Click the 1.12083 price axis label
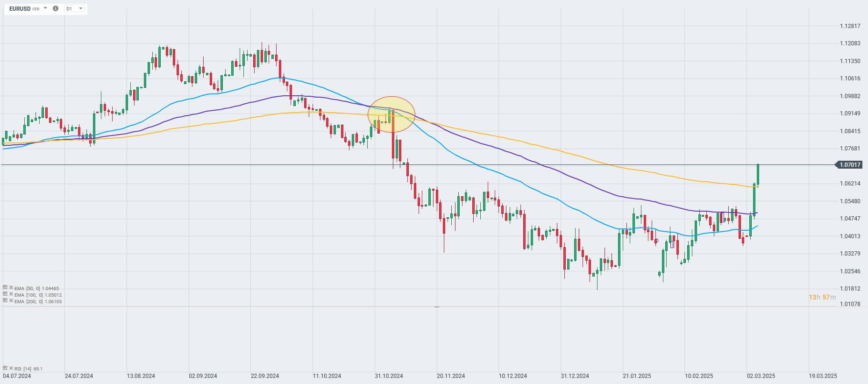 [850, 43]
